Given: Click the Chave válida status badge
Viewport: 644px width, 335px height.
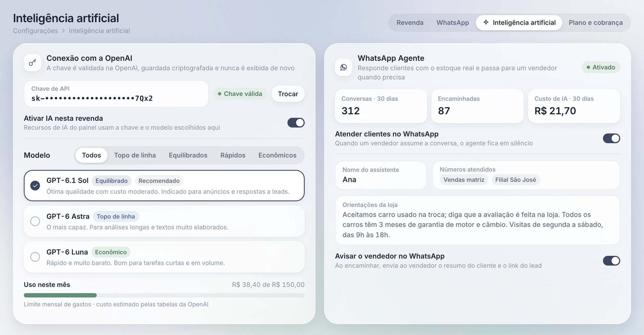Looking at the screenshot, I should point(240,94).
